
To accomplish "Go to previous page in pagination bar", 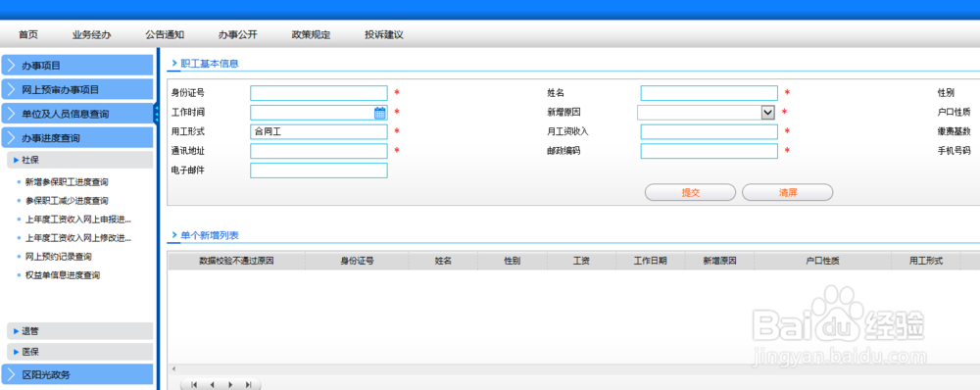I will pos(212,385).
